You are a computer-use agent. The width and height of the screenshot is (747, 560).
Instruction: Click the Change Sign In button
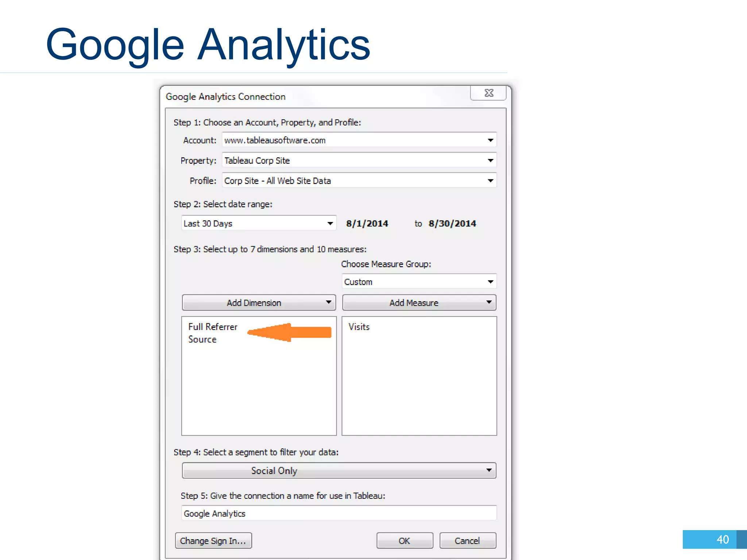point(213,541)
